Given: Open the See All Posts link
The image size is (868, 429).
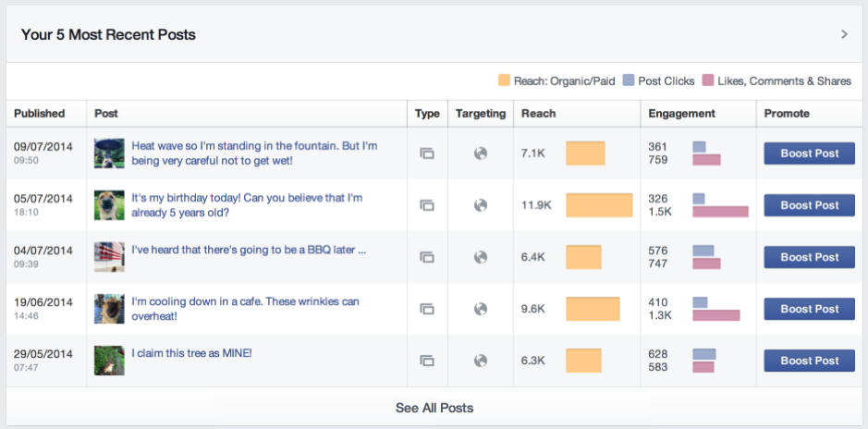Looking at the screenshot, I should pos(434,408).
